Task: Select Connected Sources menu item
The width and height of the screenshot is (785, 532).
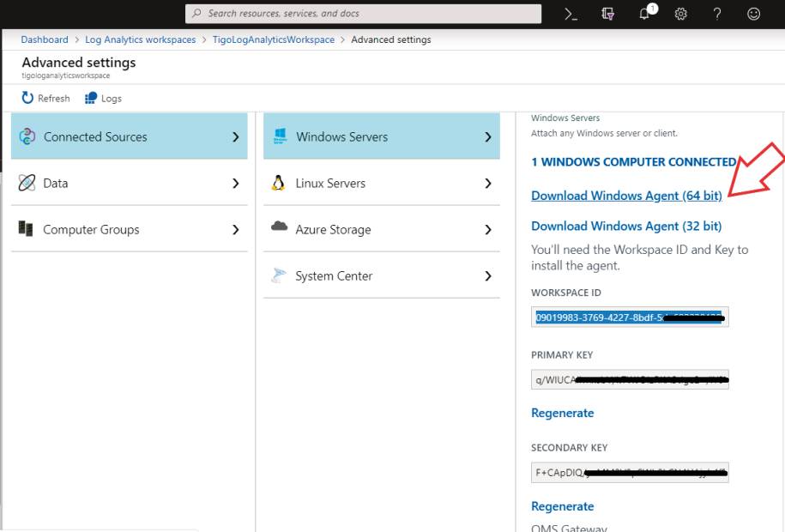Action: click(x=130, y=136)
